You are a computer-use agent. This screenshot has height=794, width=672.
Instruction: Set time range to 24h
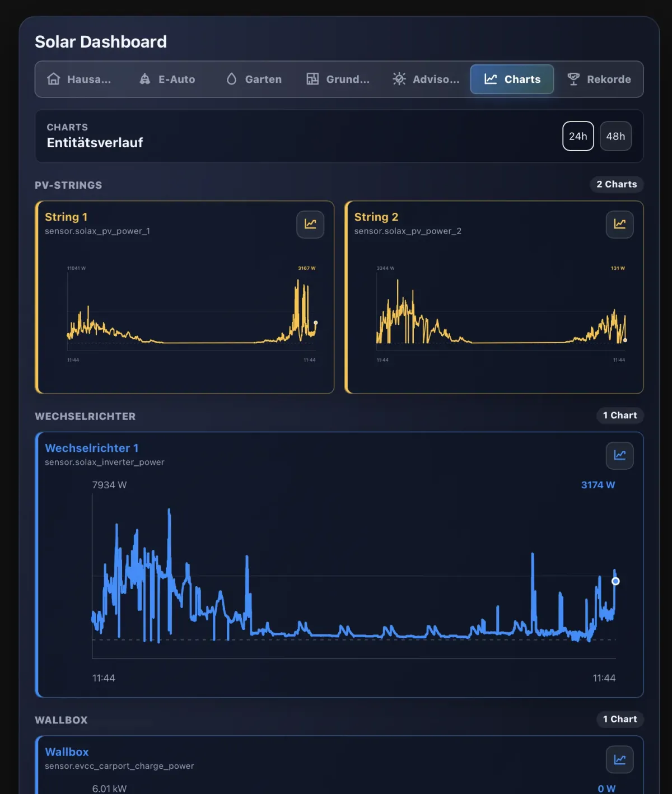click(578, 136)
